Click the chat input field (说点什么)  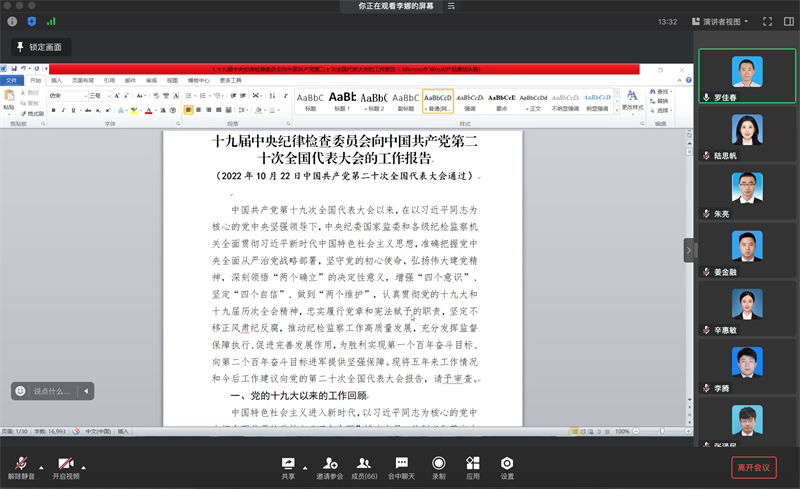point(51,391)
